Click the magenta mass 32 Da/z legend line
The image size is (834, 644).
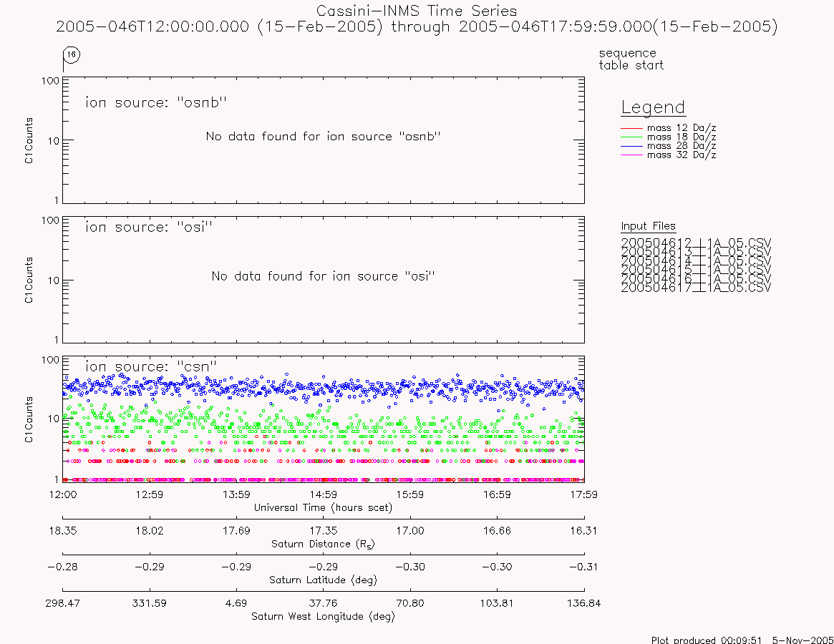(x=631, y=155)
